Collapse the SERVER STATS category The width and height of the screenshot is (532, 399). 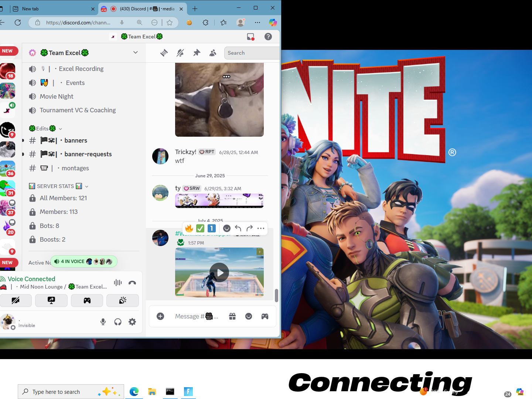click(59, 186)
